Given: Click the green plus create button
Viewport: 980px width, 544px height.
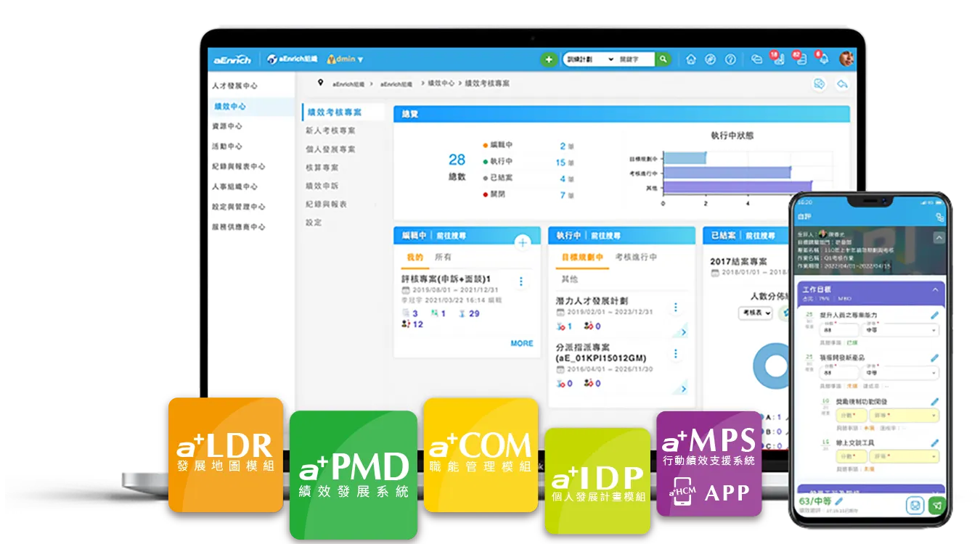Looking at the screenshot, I should pos(550,59).
